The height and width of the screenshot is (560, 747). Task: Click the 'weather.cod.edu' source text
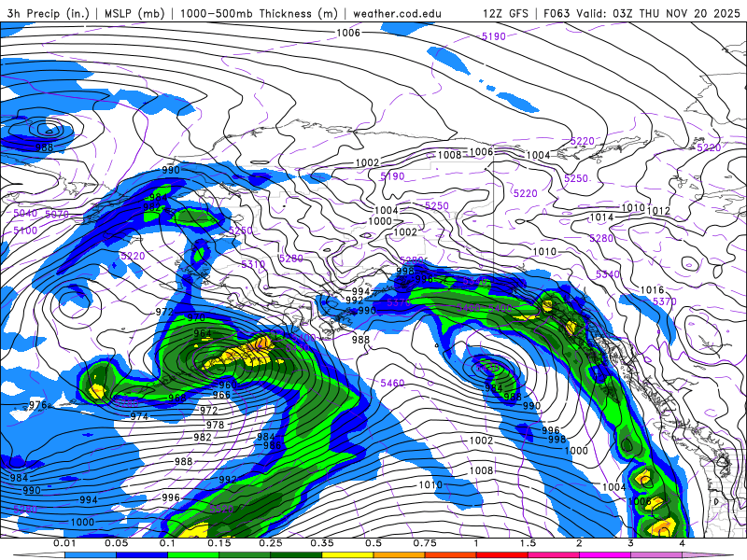point(397,13)
